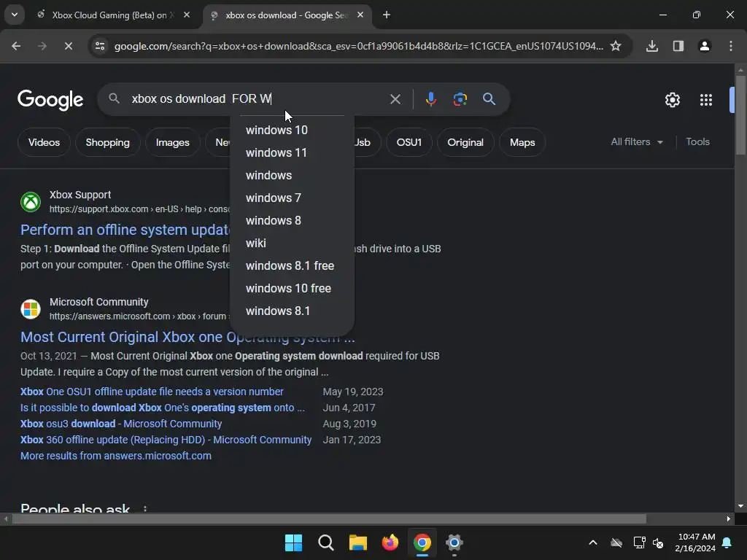Clear the search query with the X
The width and height of the screenshot is (747, 560).
coord(395,99)
